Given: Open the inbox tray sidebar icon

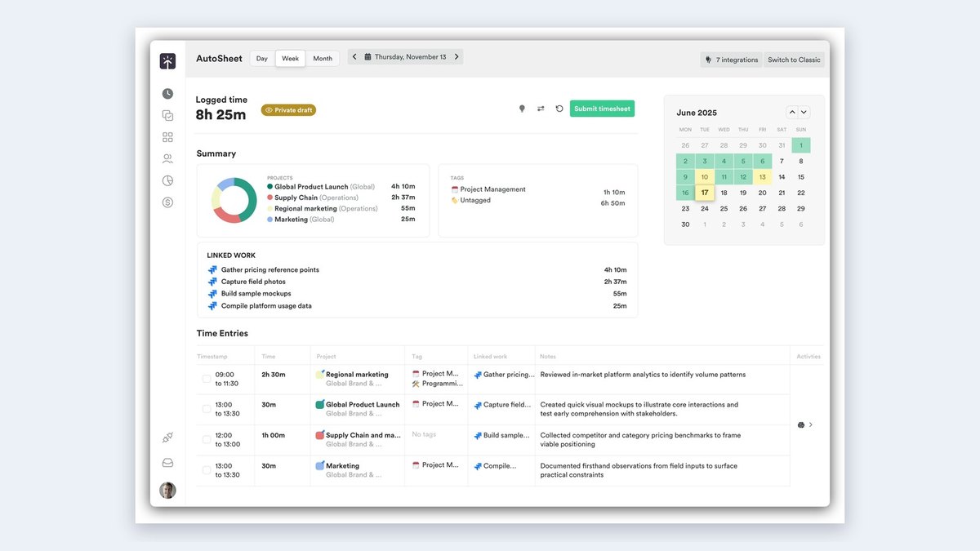Looking at the screenshot, I should pos(167,463).
